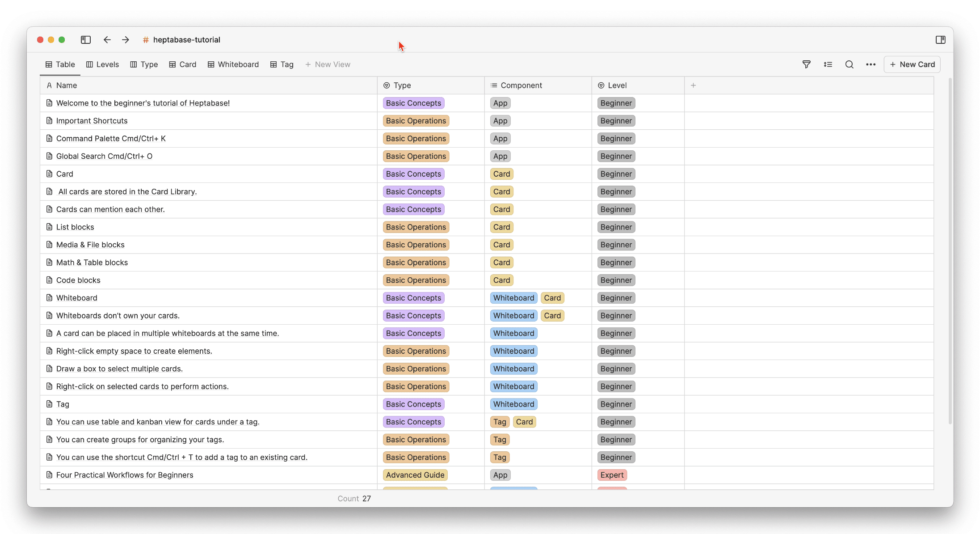
Task: Create a New Card
Action: pos(912,64)
